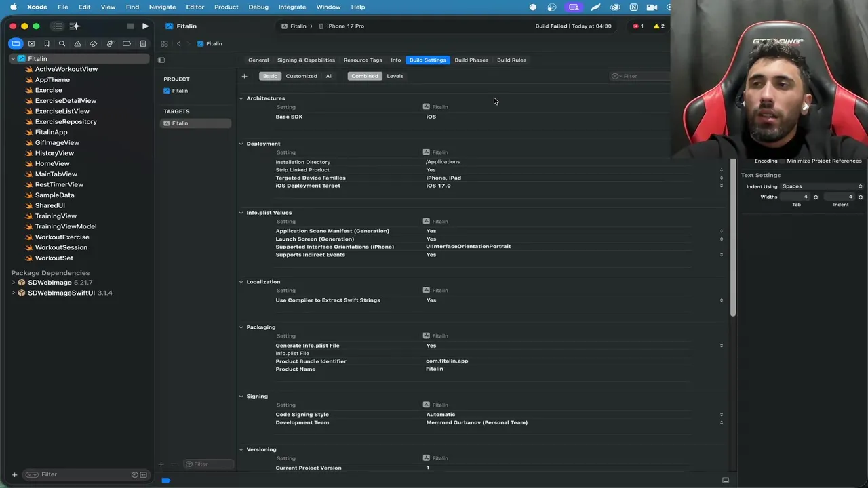This screenshot has width=868, height=488.
Task: Open the Breakpoint navigator tag icon
Action: (x=126, y=43)
